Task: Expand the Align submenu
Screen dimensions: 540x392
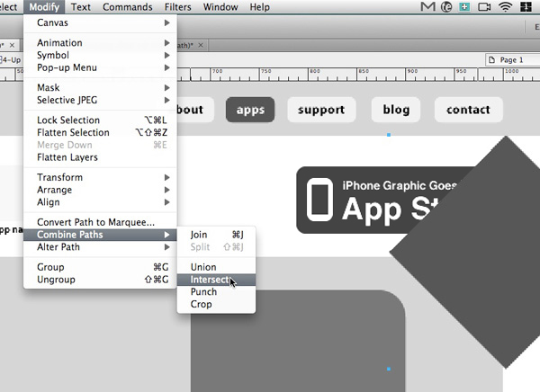Action: (100, 202)
